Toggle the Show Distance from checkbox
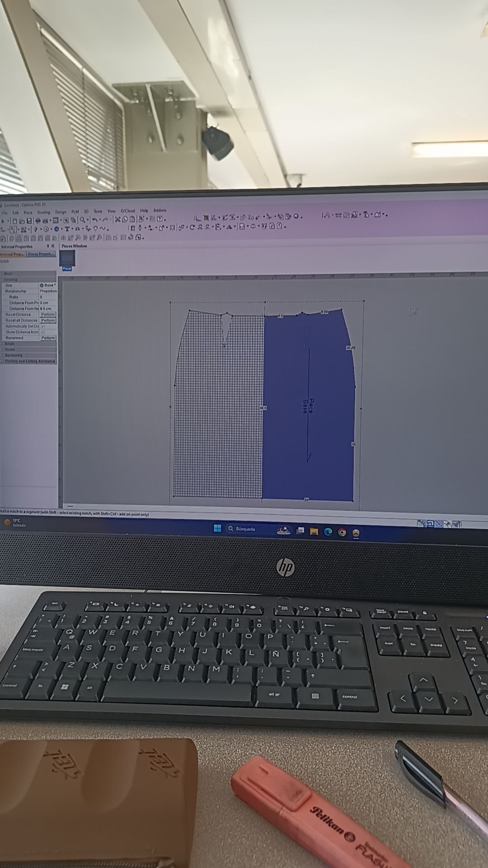 coord(43,332)
